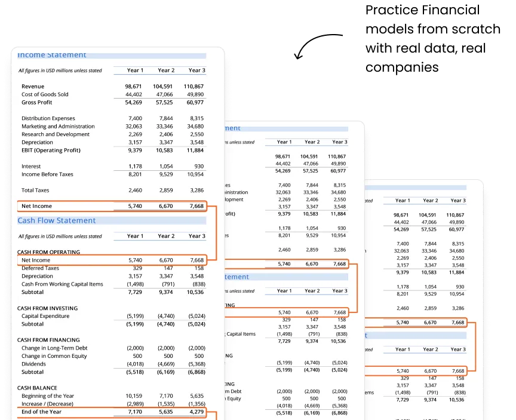Select value 9,374 on the middle sheet

[312, 341]
